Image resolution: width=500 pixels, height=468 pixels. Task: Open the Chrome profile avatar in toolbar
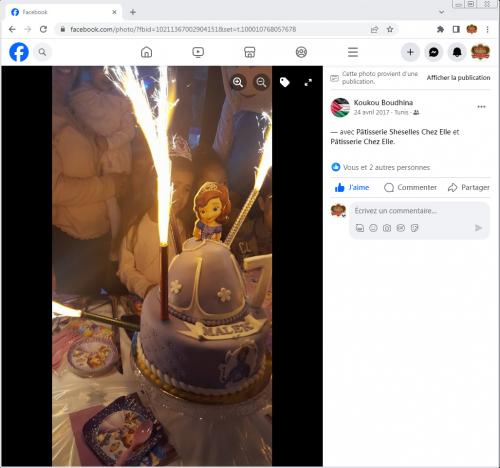pyautogui.click(x=472, y=29)
